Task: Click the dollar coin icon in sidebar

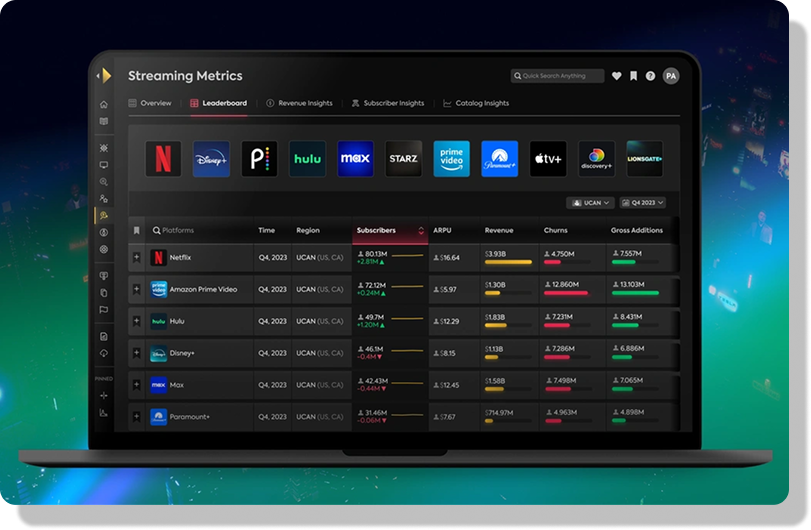Action: [104, 233]
